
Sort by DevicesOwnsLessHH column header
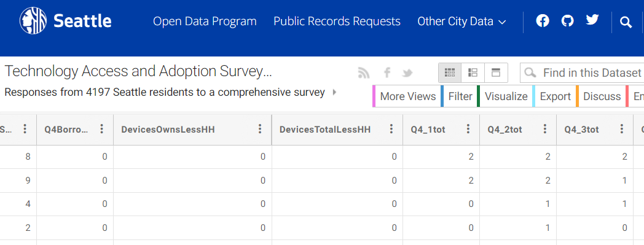coord(168,130)
